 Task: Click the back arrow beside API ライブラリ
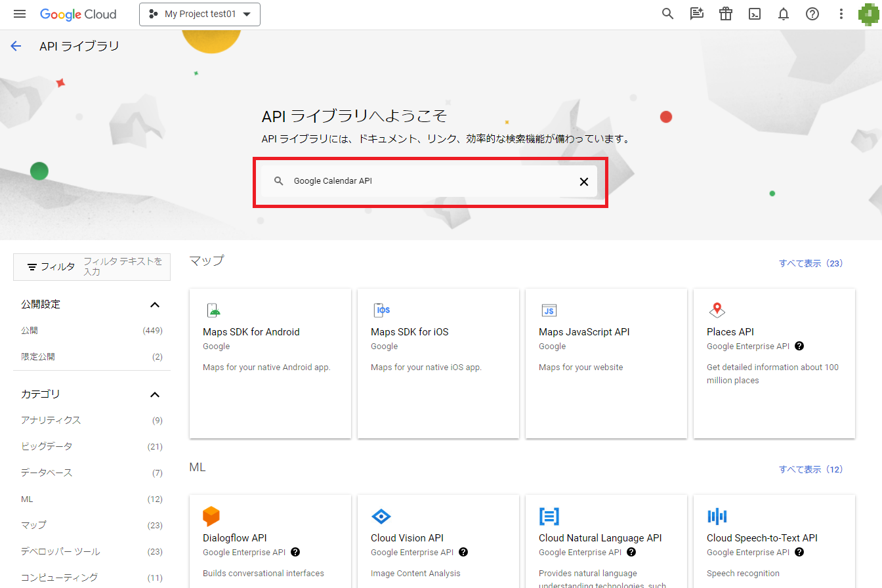coord(16,46)
